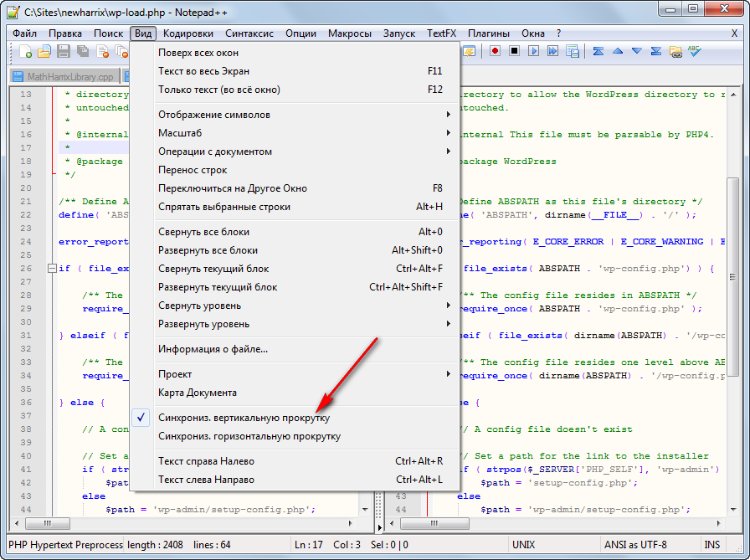Screen dimensions: 750x560
Task: Choose Карта Документа from the menu
Action: coord(198,393)
